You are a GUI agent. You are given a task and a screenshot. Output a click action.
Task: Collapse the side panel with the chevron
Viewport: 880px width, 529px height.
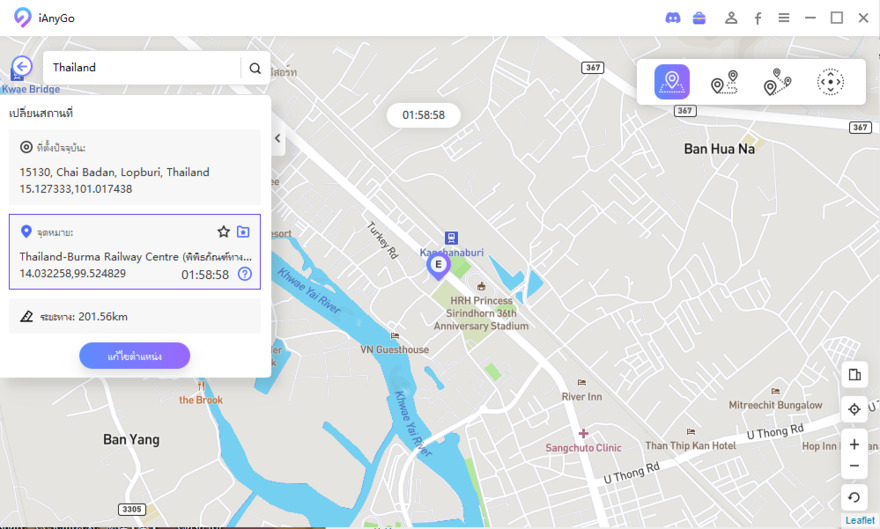coord(277,138)
